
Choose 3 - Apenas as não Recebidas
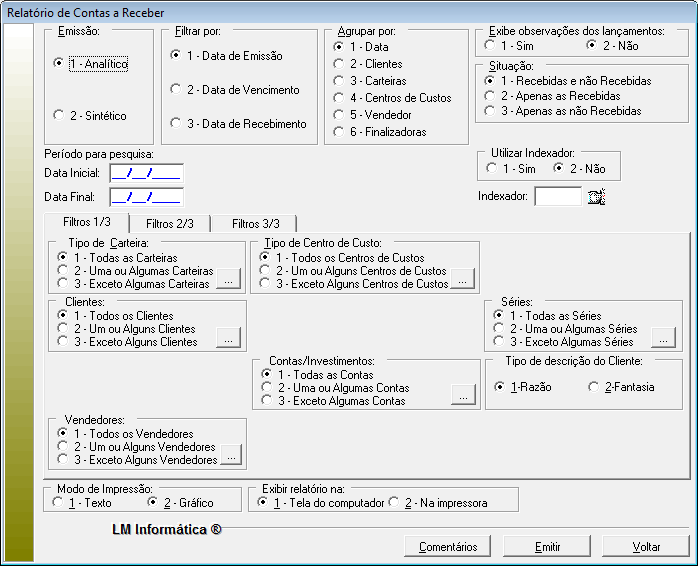[x=489, y=112]
